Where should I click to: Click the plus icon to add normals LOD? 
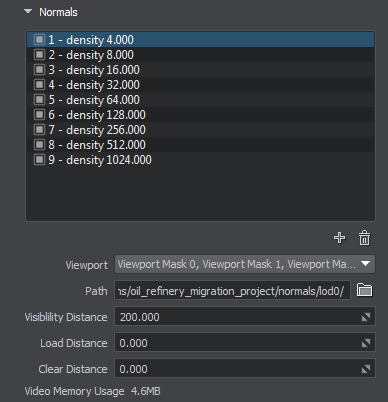pyautogui.click(x=339, y=238)
